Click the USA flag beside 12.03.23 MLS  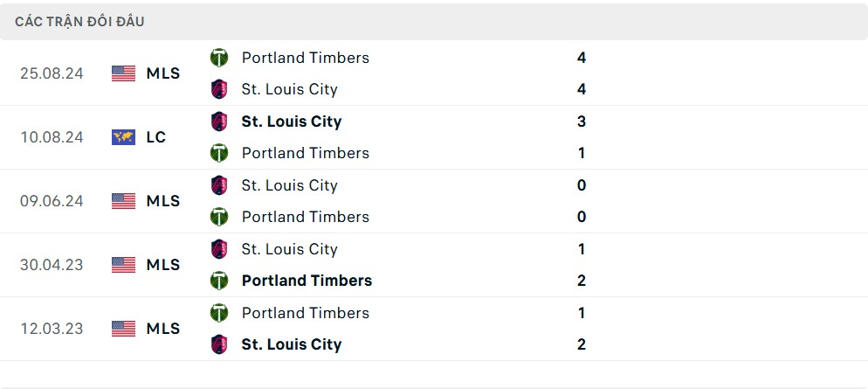coord(123,329)
